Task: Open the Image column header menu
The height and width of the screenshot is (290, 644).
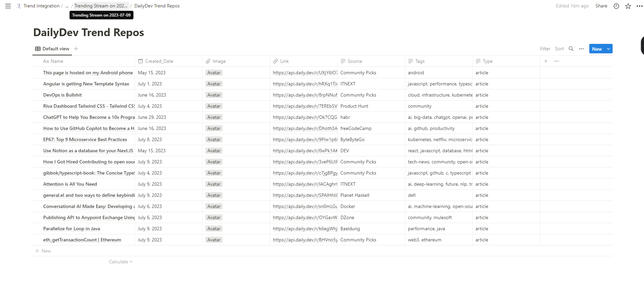Action: (236, 61)
